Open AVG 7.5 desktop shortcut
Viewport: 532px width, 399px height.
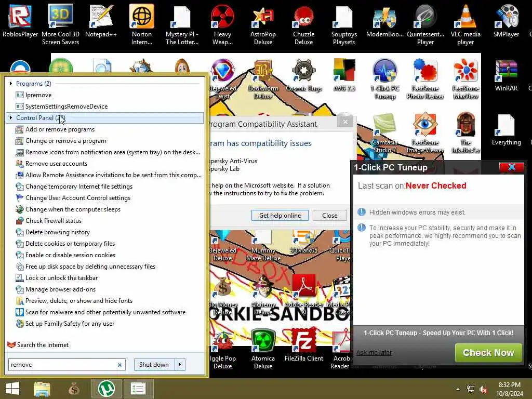click(x=344, y=75)
